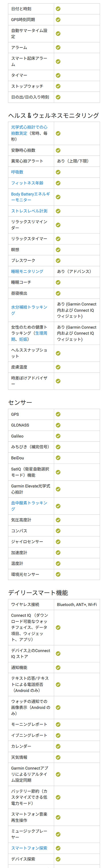Image resolution: width=108 pixels, height=868 pixels.
Task: Click the checkmark icon beside モーニングレポート
Action: pos(58,724)
